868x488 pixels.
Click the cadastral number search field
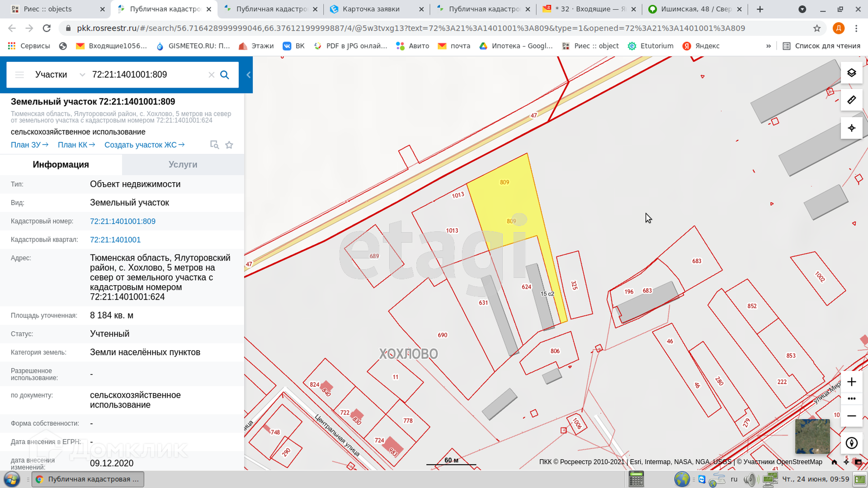[145, 75]
